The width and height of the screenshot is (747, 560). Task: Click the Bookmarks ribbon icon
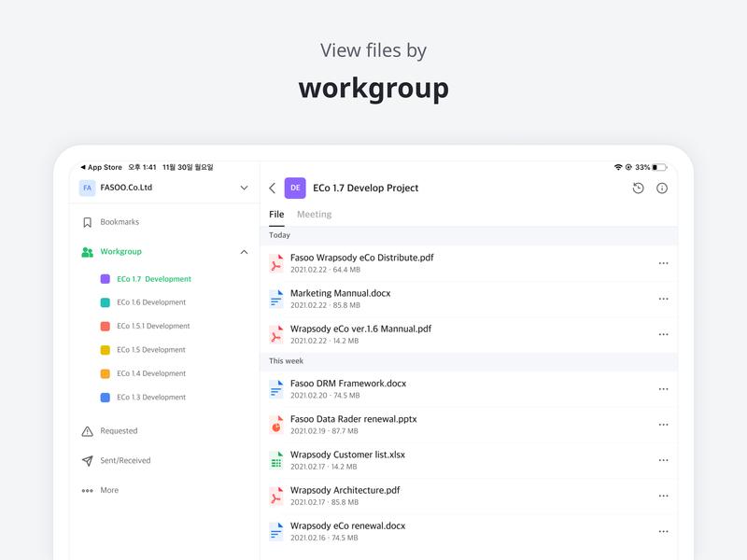87,222
